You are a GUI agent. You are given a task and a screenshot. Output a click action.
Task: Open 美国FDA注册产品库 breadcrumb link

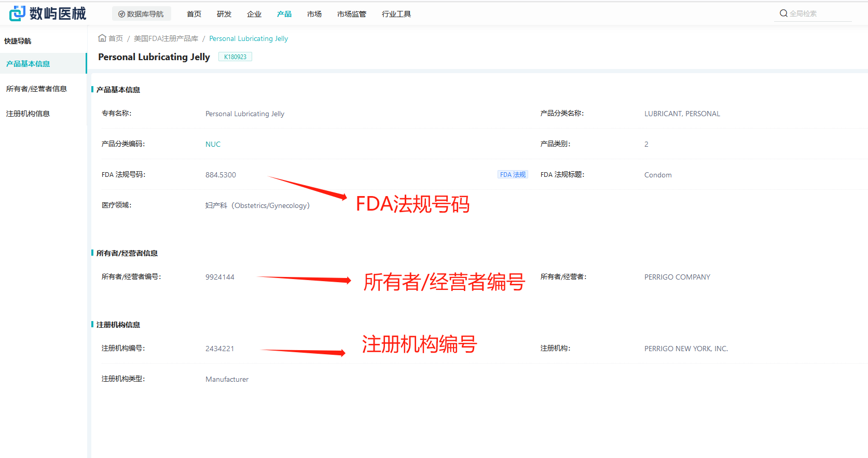pos(166,38)
